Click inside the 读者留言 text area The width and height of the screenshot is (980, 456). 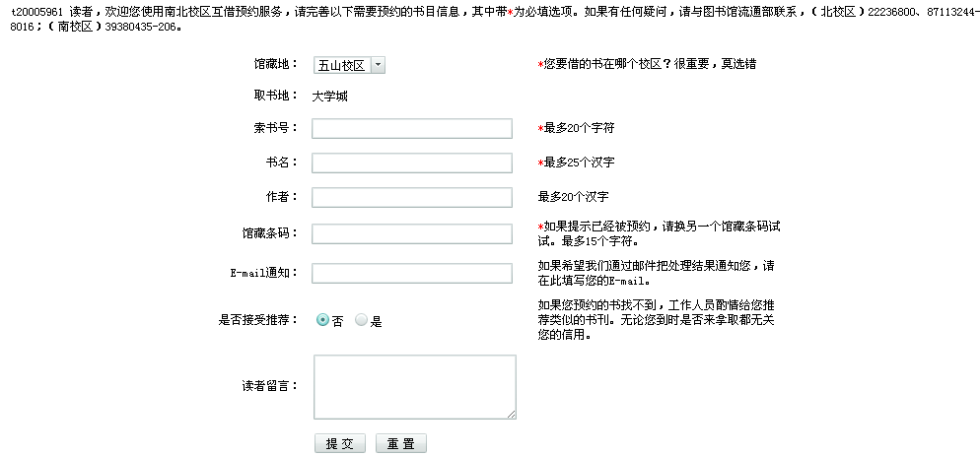(x=414, y=387)
